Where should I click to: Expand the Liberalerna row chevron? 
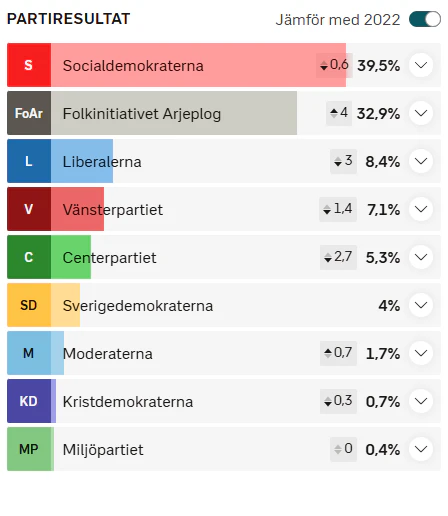pos(421,161)
